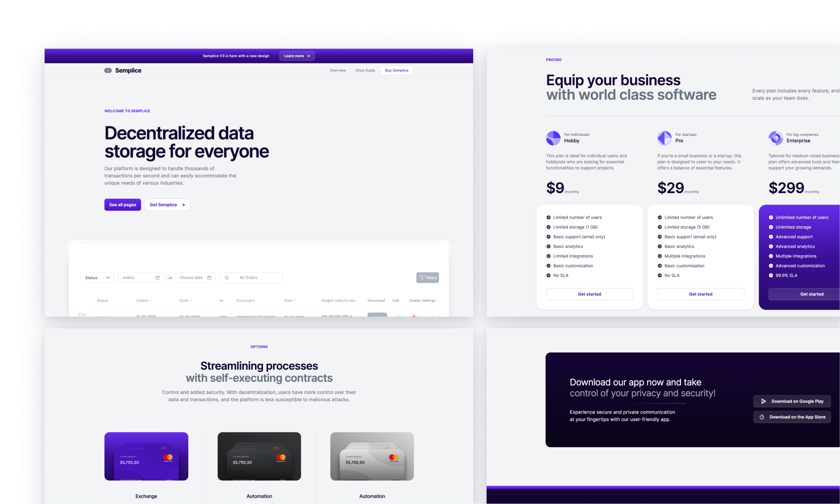
Task: Select the Overview navigation tab
Action: (x=337, y=70)
